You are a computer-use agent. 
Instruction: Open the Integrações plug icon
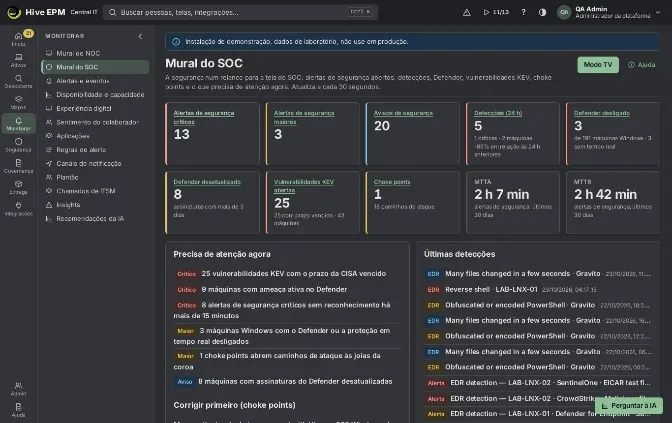tap(18, 208)
